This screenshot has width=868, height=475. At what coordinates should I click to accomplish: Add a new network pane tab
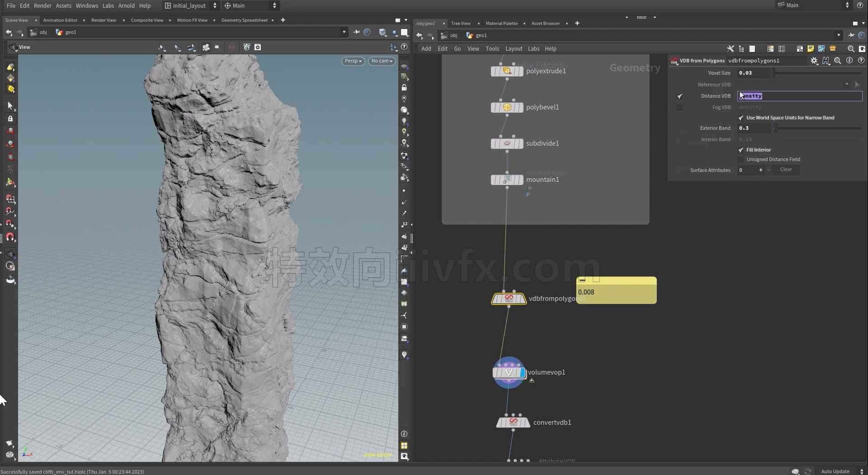pos(577,23)
